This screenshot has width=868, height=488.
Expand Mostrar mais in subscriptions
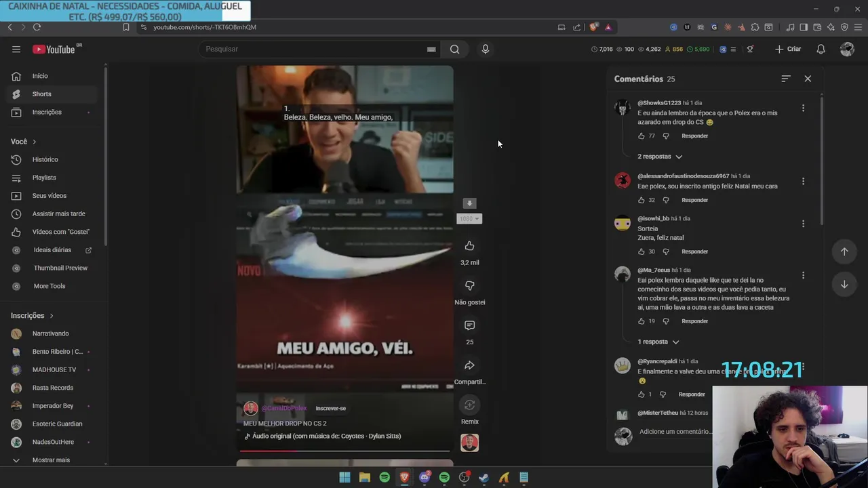pos(52,460)
